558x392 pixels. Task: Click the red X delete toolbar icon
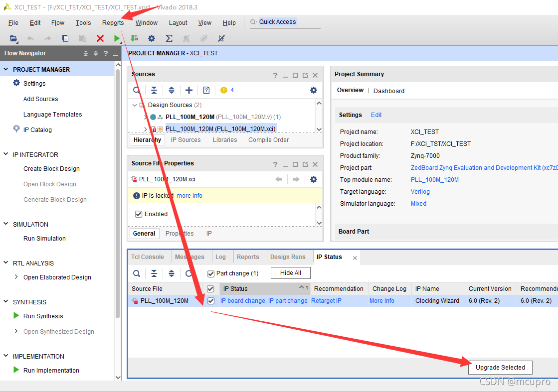[x=100, y=38]
